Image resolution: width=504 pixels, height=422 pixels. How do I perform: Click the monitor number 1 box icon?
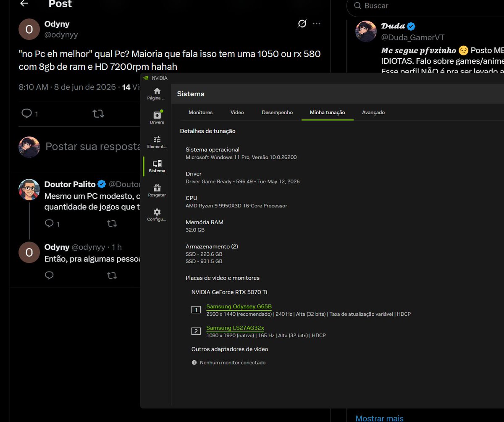[x=196, y=310]
